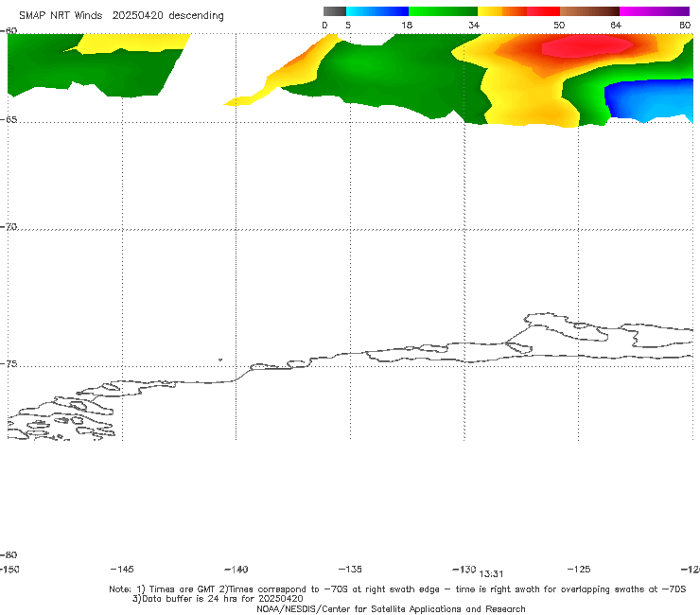Click the note line starting 'Times are GMT'

click(x=397, y=589)
